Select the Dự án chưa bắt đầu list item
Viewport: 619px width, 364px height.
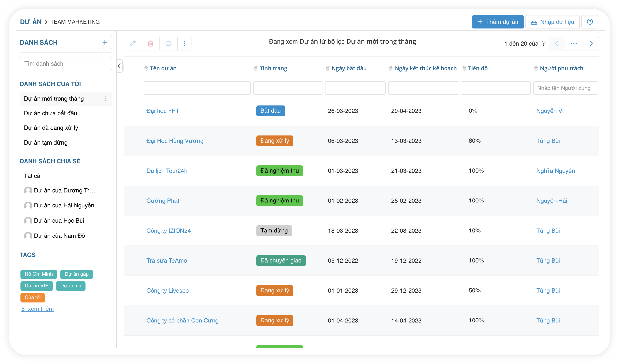51,113
